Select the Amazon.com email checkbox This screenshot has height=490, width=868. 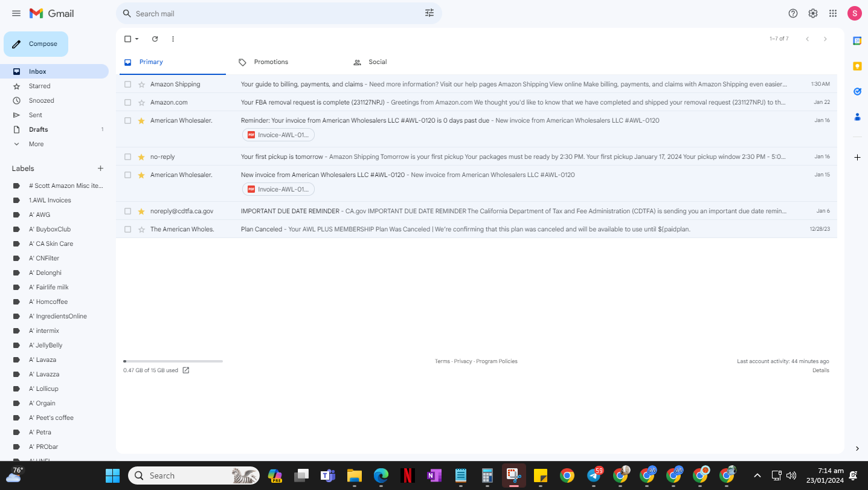[x=127, y=102]
